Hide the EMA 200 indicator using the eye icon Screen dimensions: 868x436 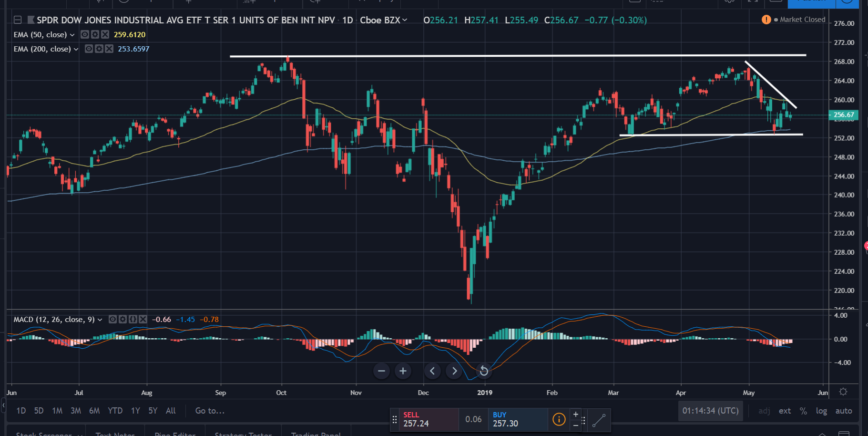[89, 49]
